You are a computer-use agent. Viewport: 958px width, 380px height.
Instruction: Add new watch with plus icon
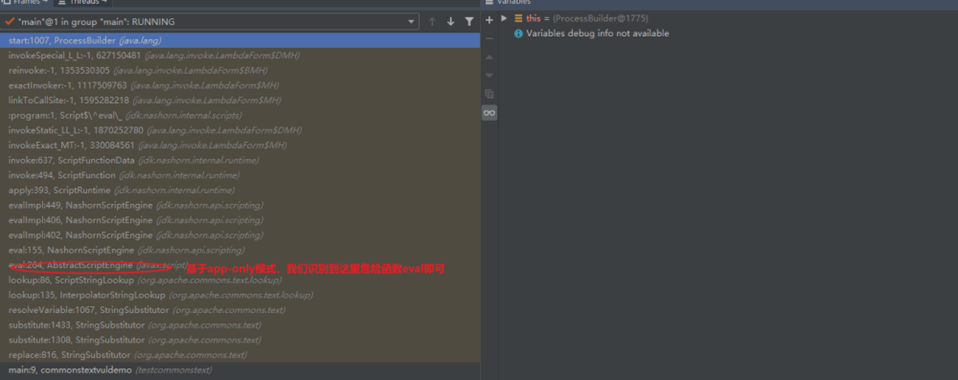tap(489, 20)
